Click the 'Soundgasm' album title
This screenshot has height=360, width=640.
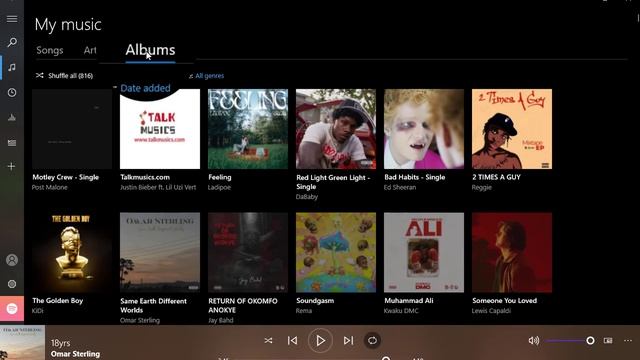pyautogui.click(x=315, y=300)
